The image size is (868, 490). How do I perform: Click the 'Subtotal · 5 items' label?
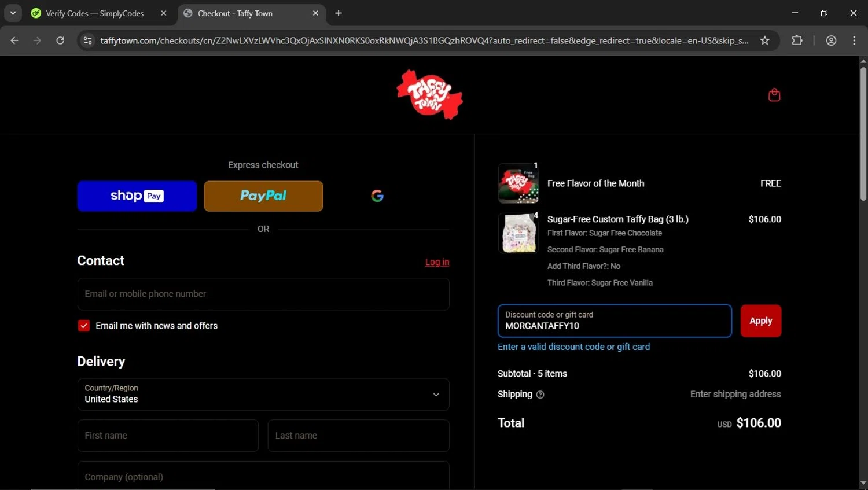pos(532,374)
